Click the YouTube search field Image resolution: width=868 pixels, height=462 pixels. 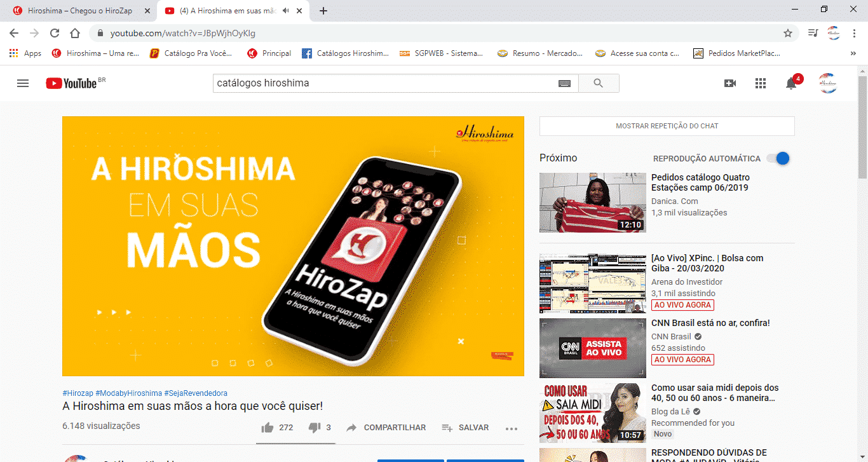(384, 83)
